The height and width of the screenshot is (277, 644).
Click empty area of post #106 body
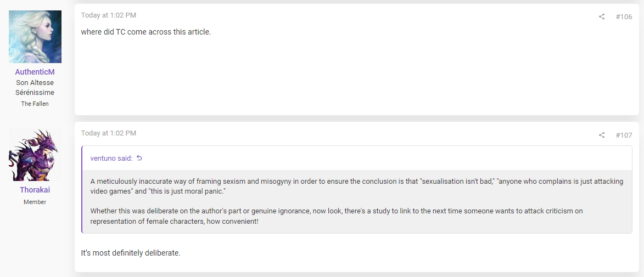click(x=356, y=78)
